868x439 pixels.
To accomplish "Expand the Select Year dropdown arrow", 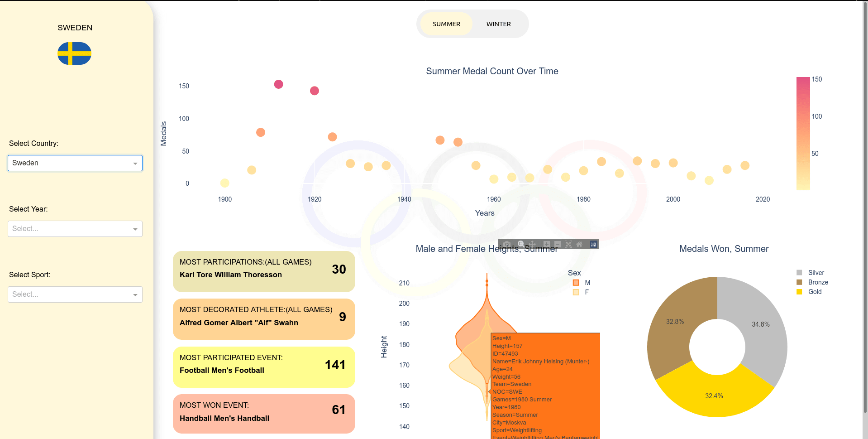I will click(x=135, y=229).
